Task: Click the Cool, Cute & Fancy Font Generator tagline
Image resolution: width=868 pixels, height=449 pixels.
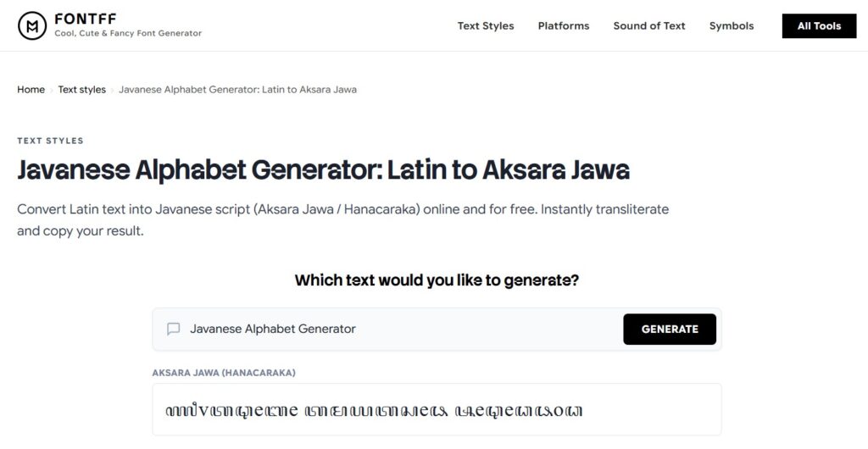Action: [x=128, y=33]
